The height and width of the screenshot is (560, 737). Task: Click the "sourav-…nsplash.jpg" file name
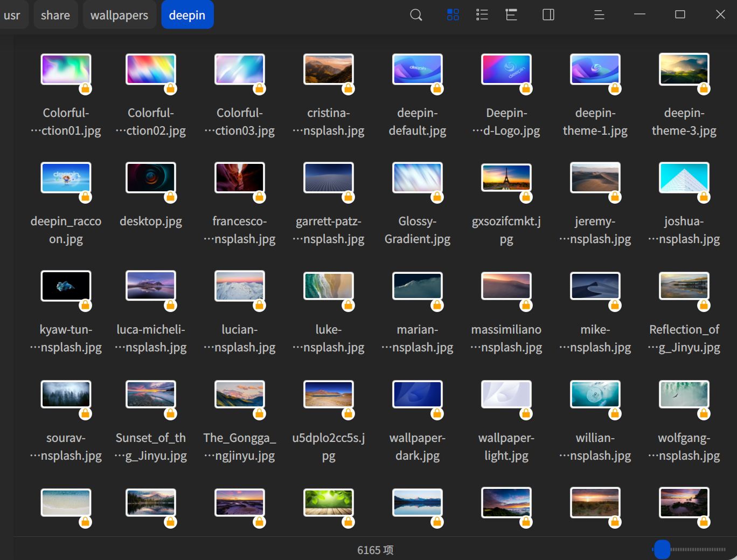(x=66, y=447)
